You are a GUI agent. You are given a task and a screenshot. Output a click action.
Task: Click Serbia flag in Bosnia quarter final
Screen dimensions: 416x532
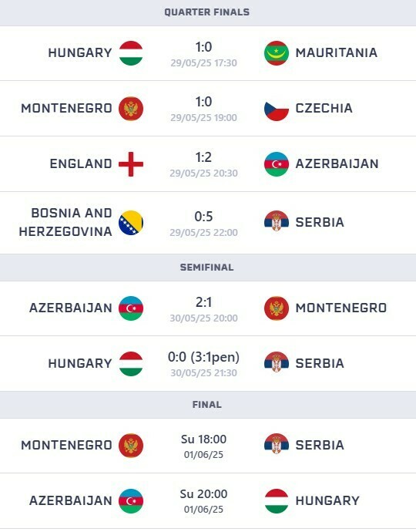[277, 223]
